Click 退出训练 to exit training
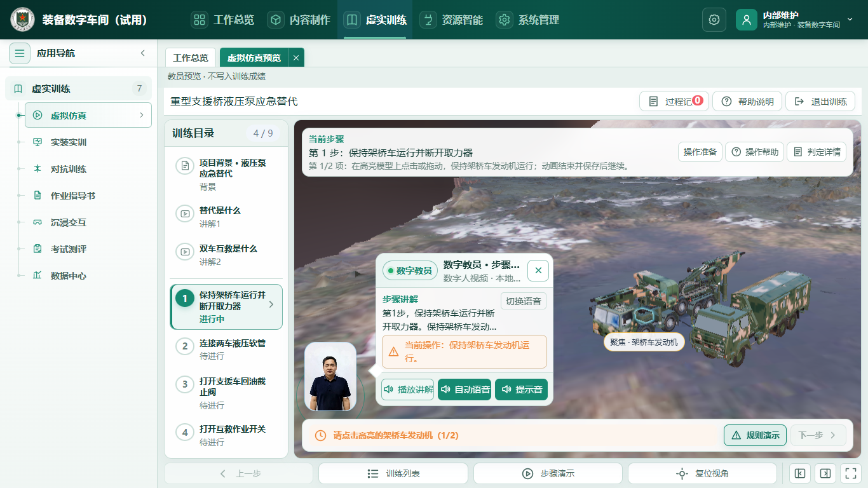The width and height of the screenshot is (868, 488). [820, 102]
